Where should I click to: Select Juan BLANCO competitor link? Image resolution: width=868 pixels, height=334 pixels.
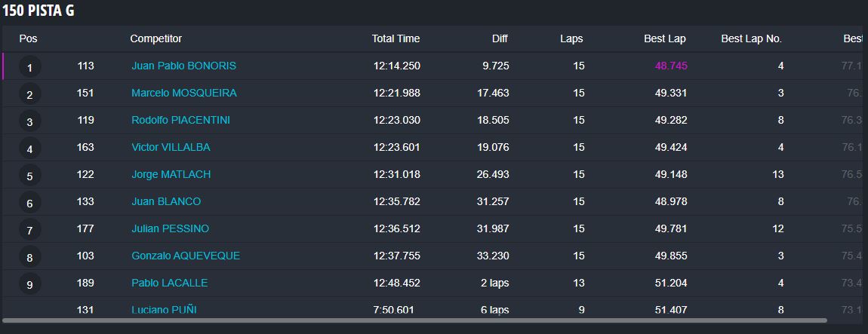(166, 201)
